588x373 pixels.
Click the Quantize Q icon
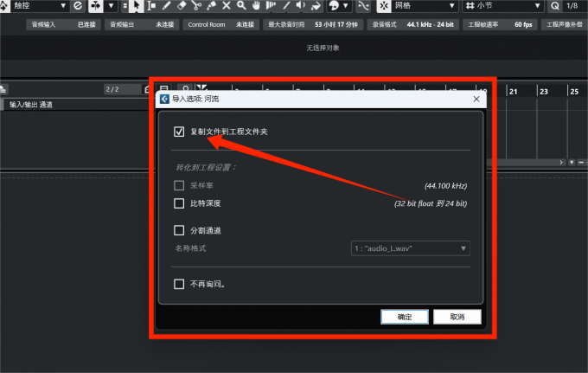[555, 6]
